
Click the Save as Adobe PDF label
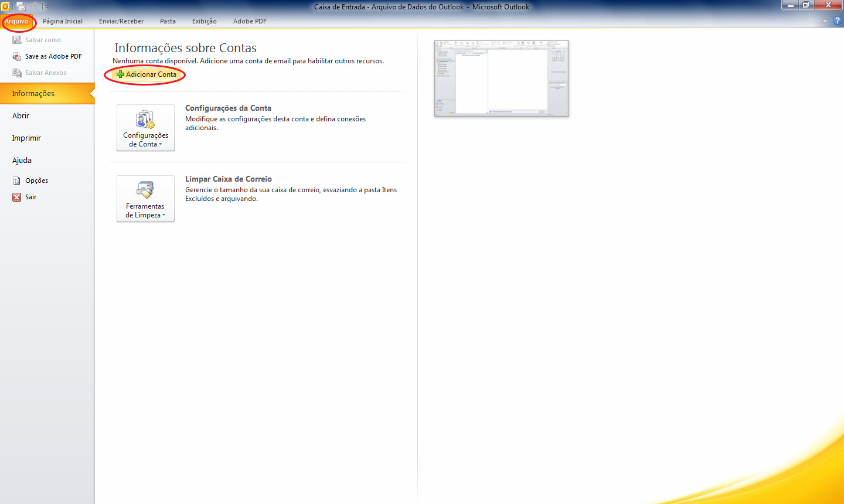53,56
